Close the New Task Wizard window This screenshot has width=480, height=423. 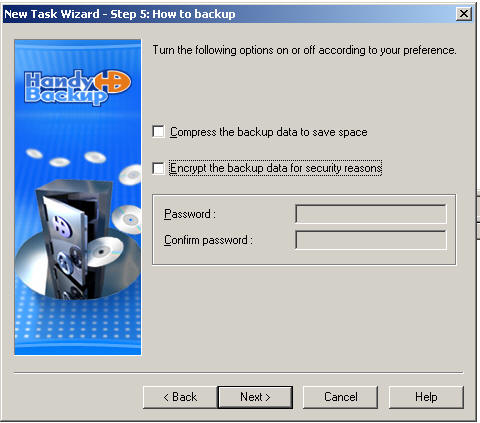[x=464, y=14]
